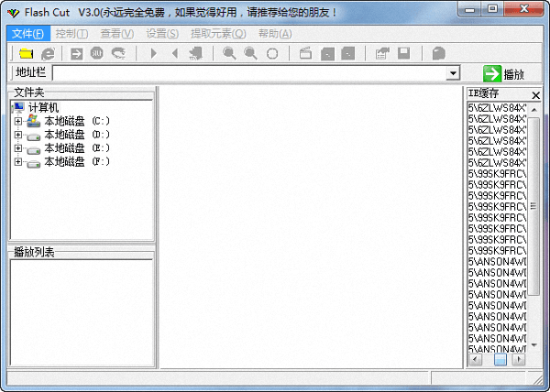Click the Internet Explorer toolbar icon

coord(48,54)
